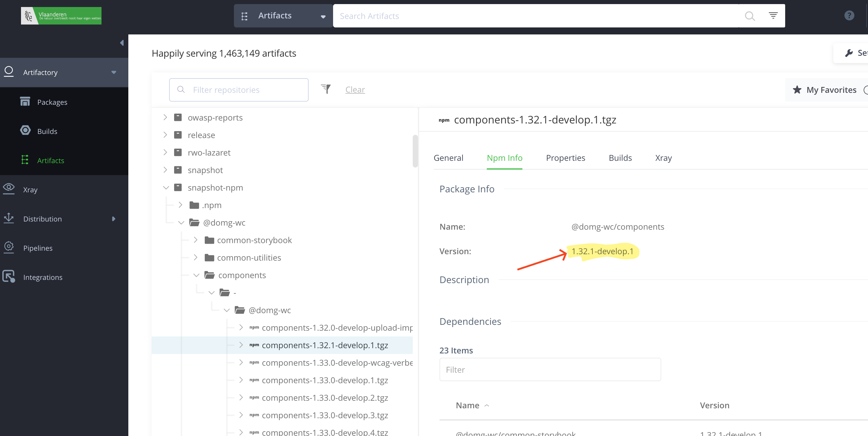Screen dimensions: 868x436
Task: Click the repository tree filter funnel icon
Action: 325,89
